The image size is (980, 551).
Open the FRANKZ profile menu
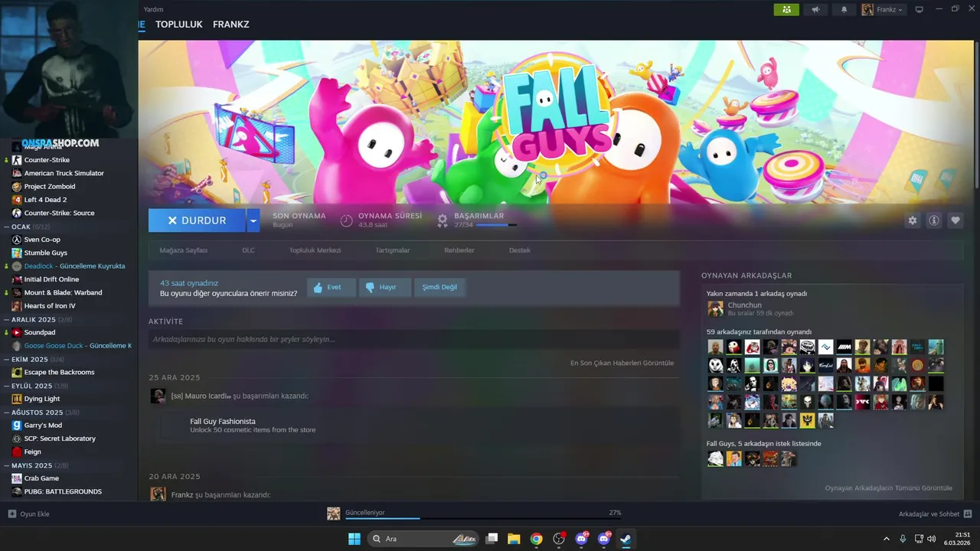(x=230, y=24)
